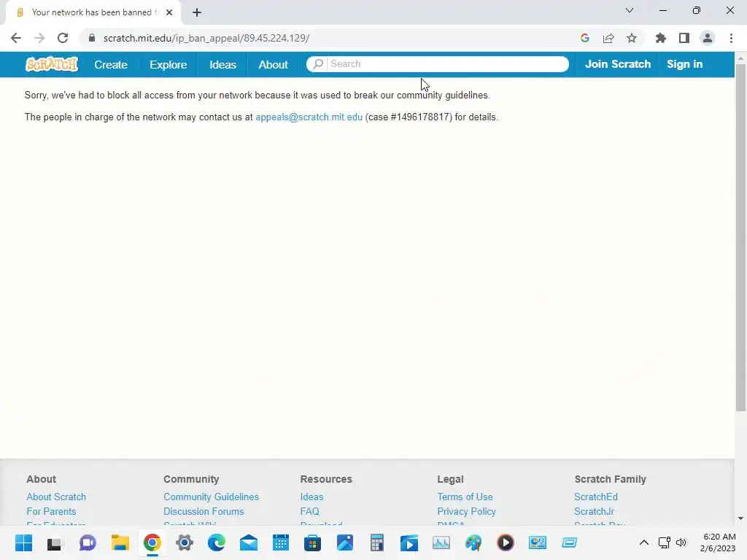Open the Movies & TV taskbar icon

tap(409, 542)
